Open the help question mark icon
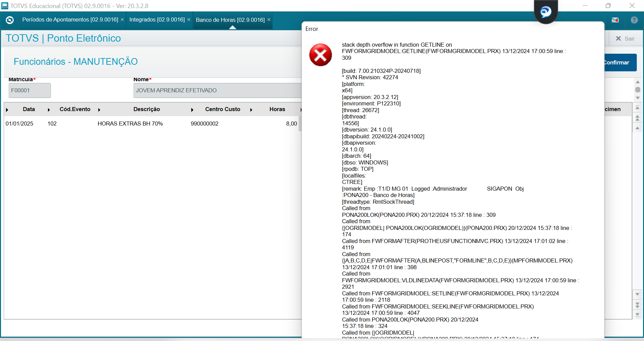 [634, 20]
